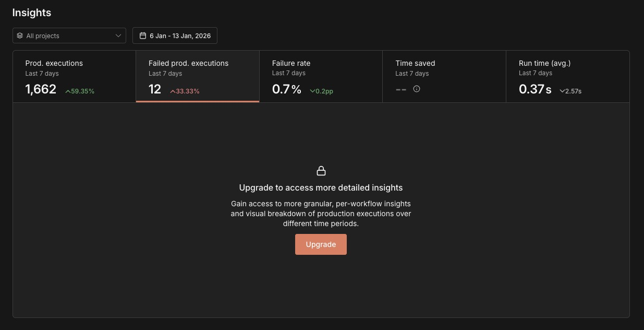Click the 0.7% failure rate value
The image size is (644, 330).
click(287, 89)
